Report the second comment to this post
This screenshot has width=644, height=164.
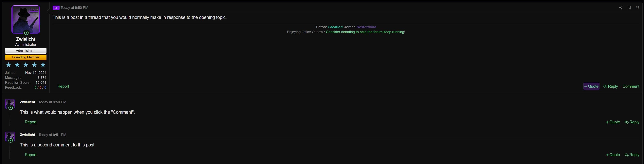click(30, 155)
